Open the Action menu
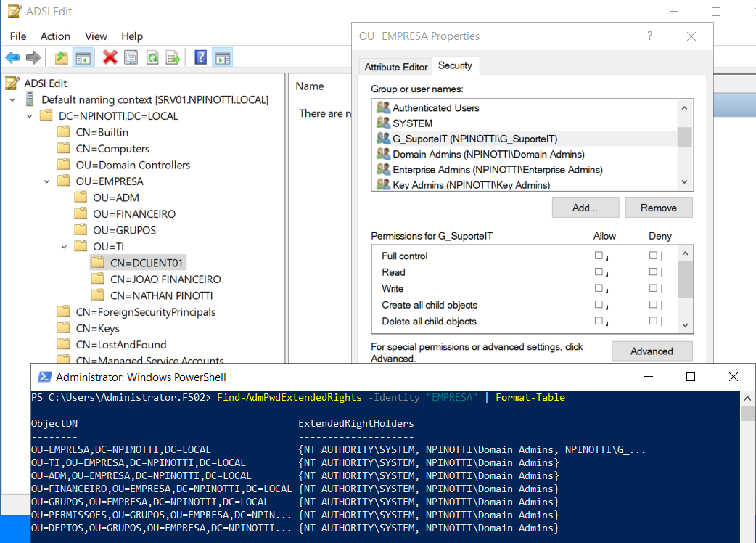Viewport: 756px width, 543px height. (x=55, y=36)
